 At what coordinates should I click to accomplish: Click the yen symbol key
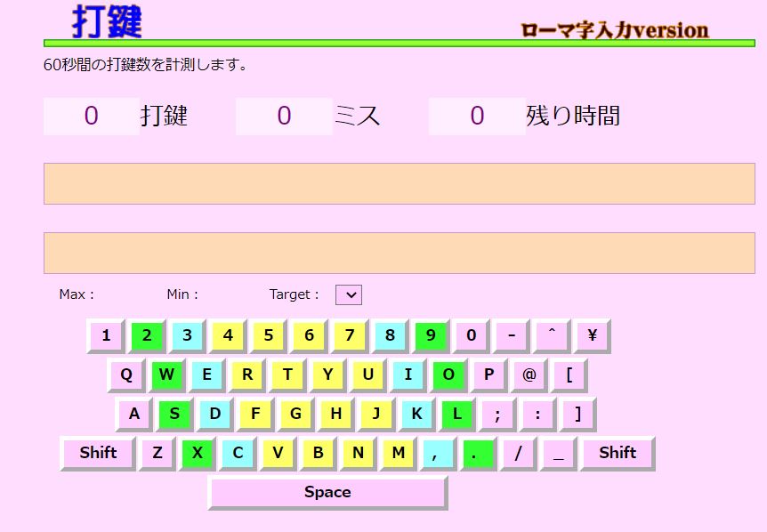(591, 335)
